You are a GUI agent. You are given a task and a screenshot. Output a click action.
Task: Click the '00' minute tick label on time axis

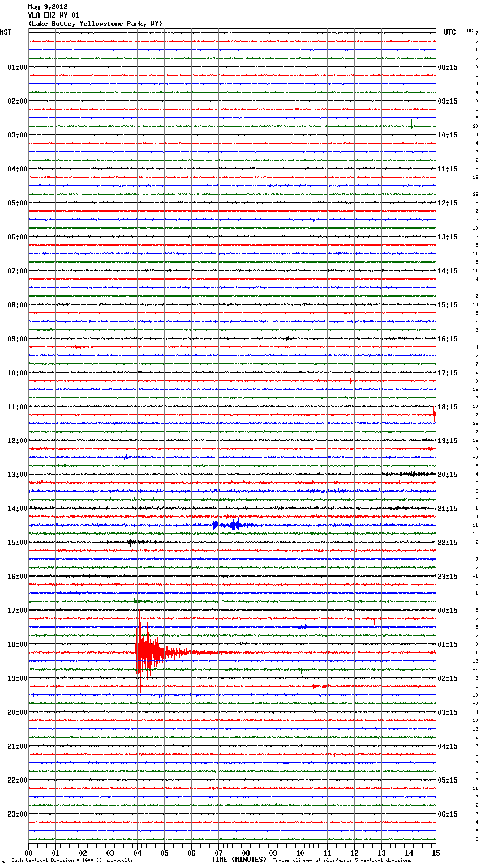pyautogui.click(x=28, y=853)
